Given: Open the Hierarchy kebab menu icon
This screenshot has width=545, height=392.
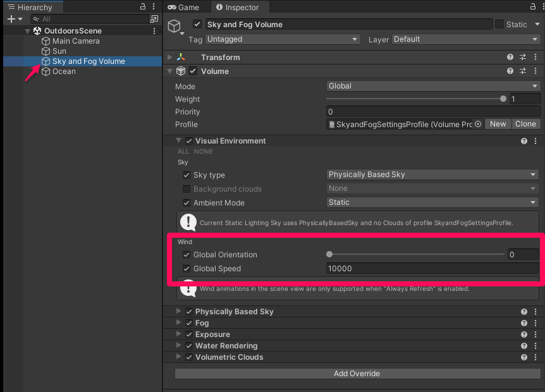Looking at the screenshot, I should tap(154, 7).
